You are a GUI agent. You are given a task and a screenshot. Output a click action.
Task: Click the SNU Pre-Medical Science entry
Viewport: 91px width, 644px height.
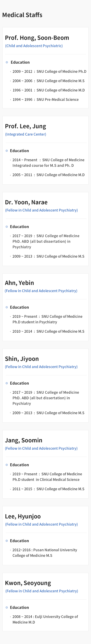(x=45, y=100)
